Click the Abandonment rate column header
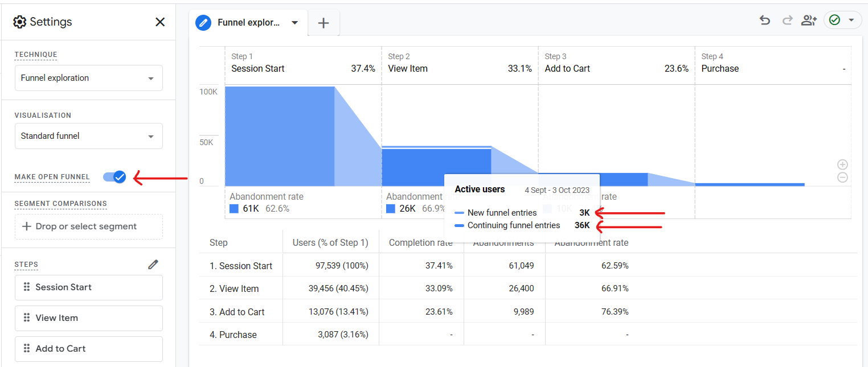The width and height of the screenshot is (868, 367). click(591, 242)
